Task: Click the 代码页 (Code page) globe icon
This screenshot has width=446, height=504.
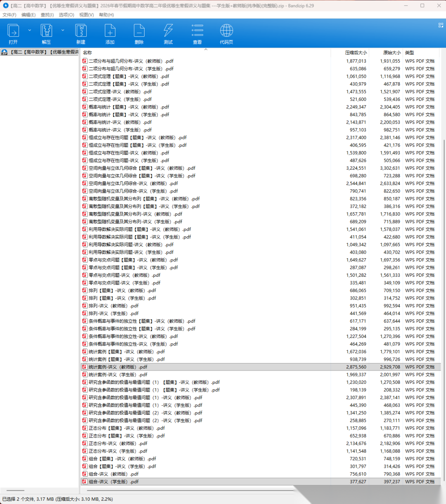Action: coord(226,33)
